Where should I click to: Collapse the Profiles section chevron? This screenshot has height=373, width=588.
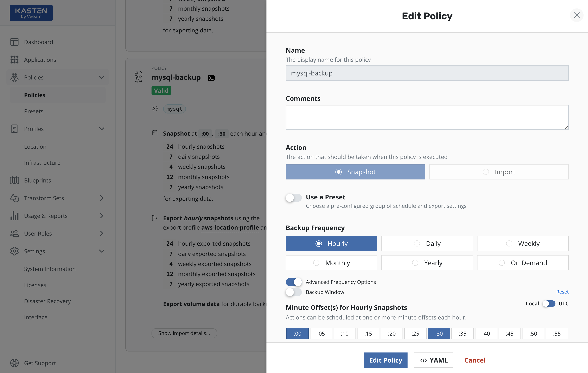point(101,129)
